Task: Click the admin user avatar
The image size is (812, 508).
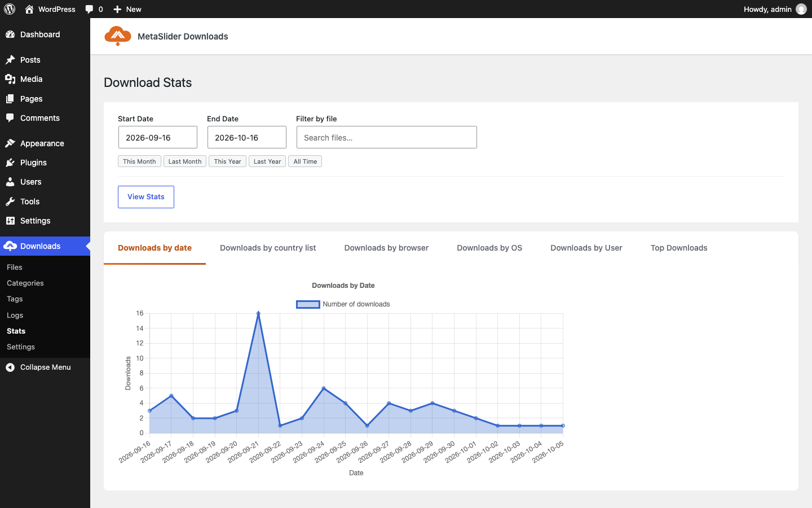Action: (801, 9)
